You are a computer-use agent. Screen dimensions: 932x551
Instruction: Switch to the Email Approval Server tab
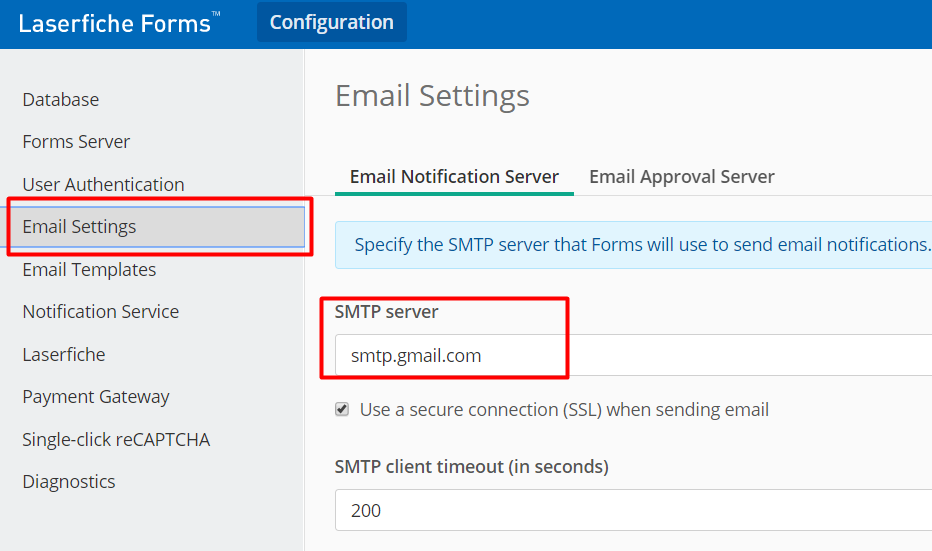coord(682,177)
